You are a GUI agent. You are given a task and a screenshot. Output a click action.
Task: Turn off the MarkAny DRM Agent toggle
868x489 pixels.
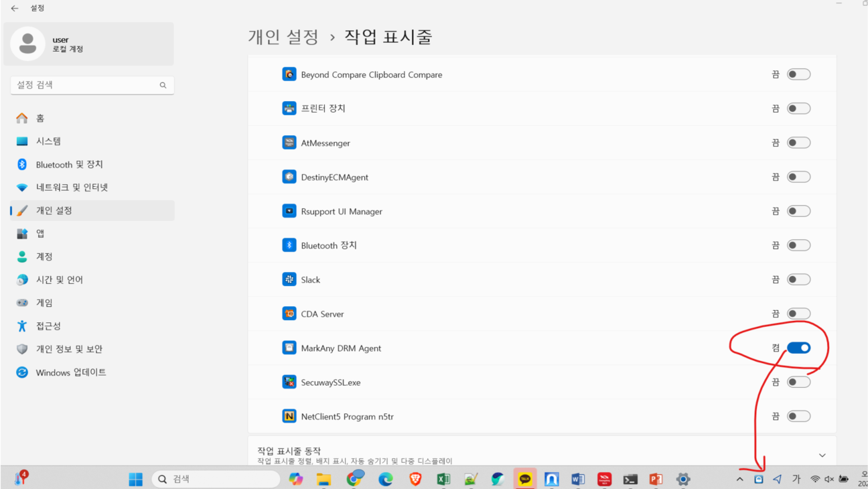798,348
